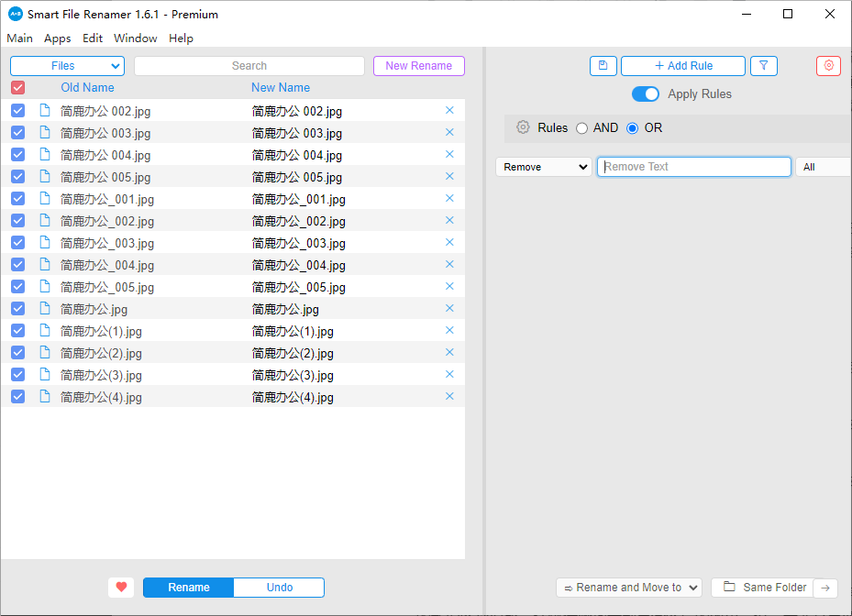The image size is (852, 616).
Task: Open the red settings gear icon
Action: point(828,66)
